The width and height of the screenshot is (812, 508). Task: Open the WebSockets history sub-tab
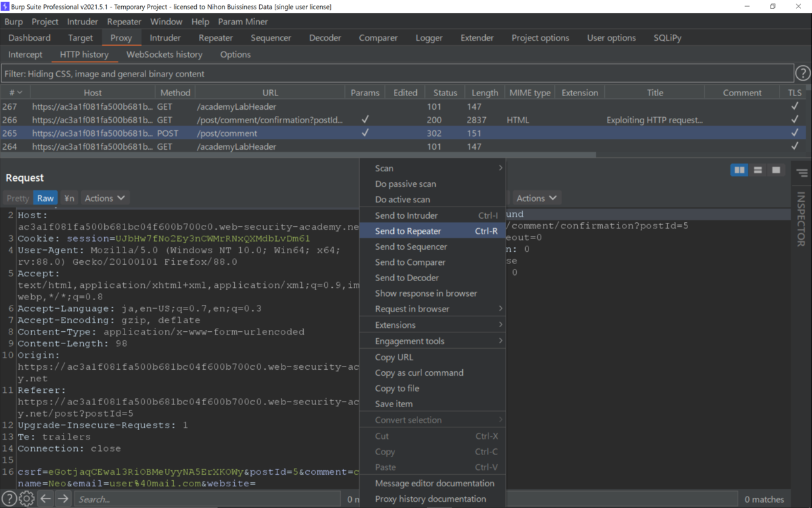pyautogui.click(x=164, y=54)
